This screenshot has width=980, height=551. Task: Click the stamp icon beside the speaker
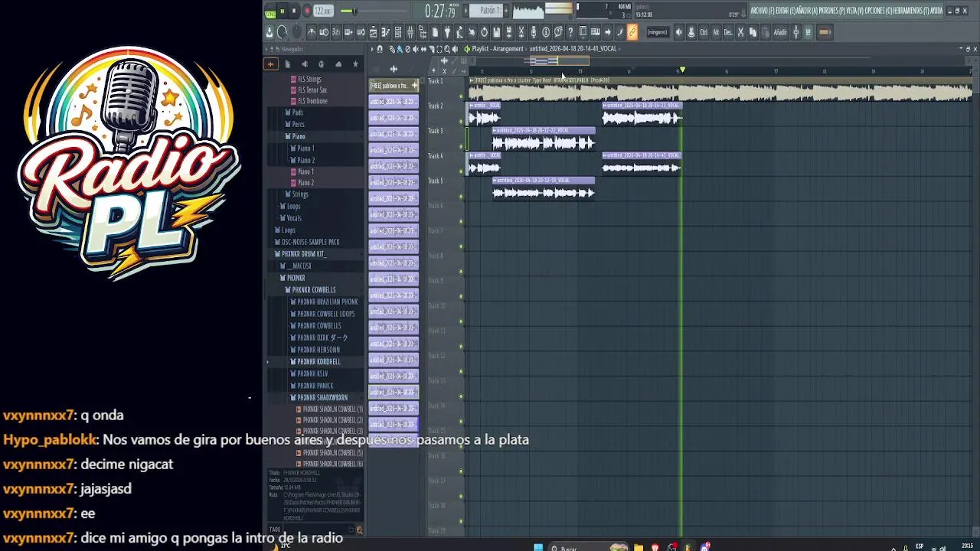tap(691, 32)
